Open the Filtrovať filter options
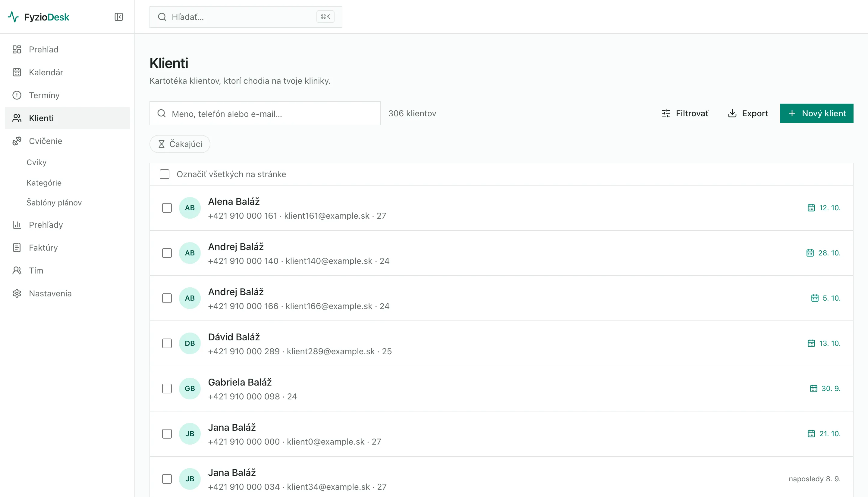The image size is (868, 497). [685, 113]
